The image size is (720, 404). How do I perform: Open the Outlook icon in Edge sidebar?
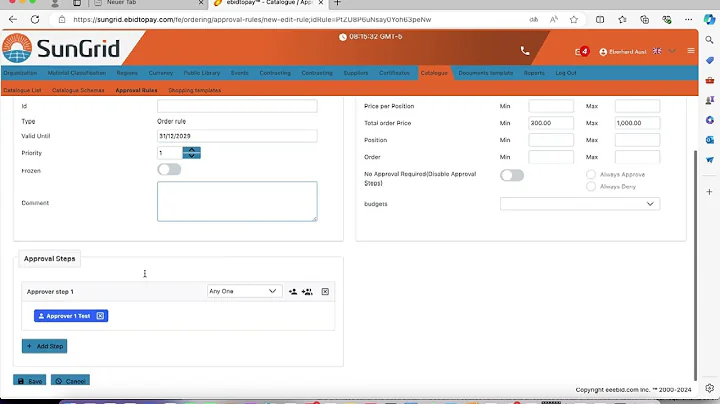click(709, 140)
